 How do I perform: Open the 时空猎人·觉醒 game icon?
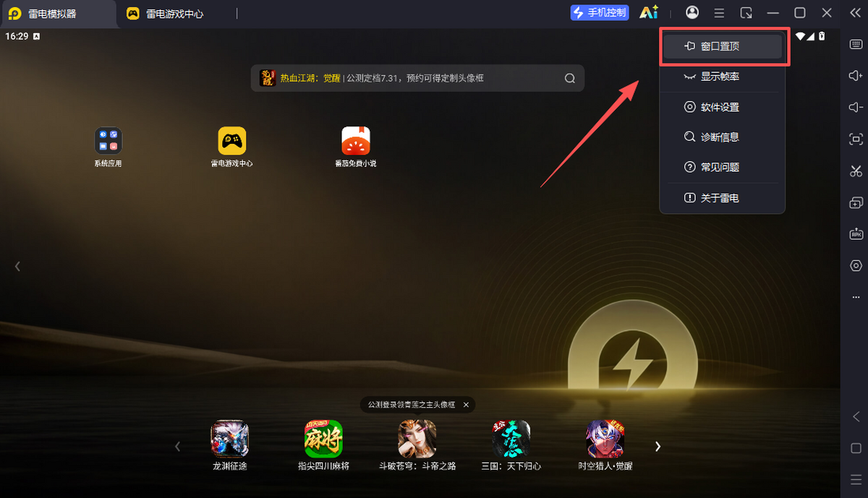pos(605,439)
